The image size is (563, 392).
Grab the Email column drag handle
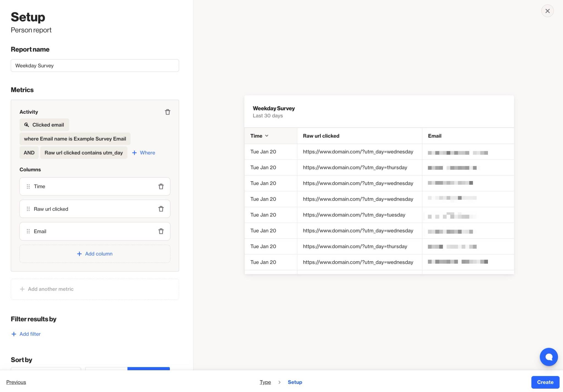click(x=28, y=231)
